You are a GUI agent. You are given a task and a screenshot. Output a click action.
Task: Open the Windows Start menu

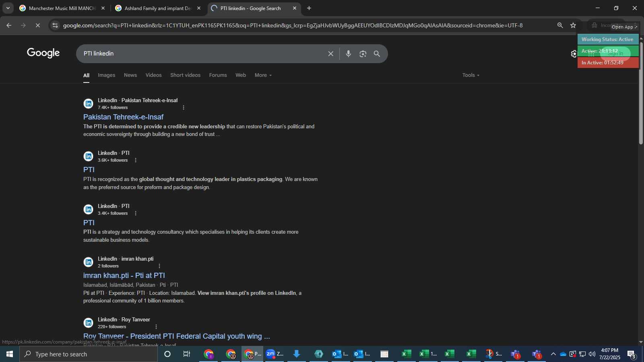[10, 354]
